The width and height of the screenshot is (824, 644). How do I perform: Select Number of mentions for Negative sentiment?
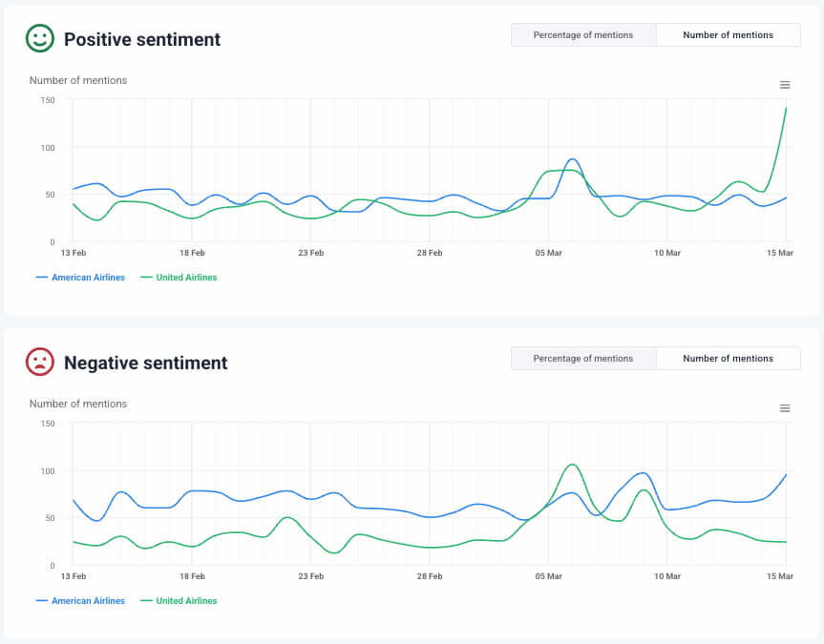[728, 358]
